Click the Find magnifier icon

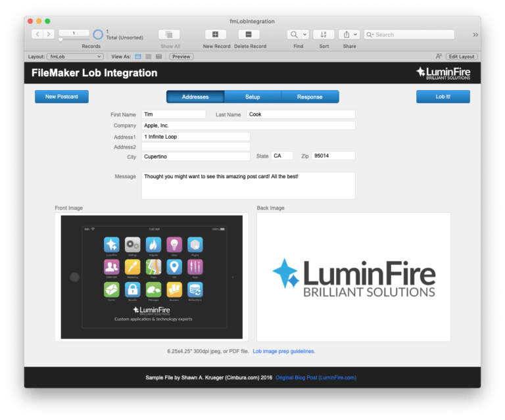294,34
